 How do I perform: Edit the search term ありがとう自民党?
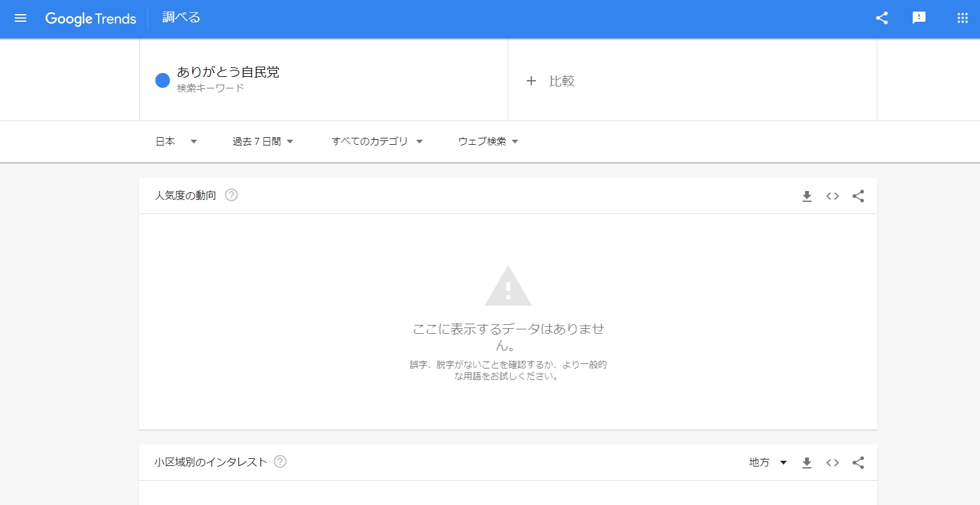[228, 72]
